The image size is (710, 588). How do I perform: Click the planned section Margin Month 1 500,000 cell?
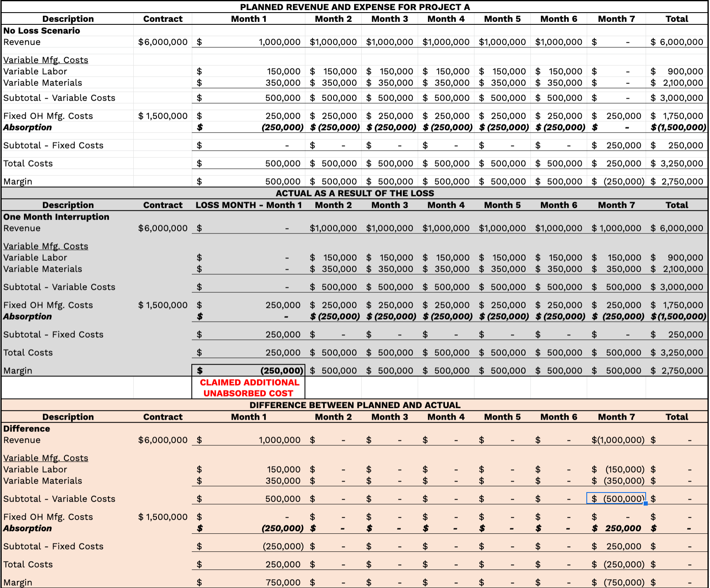click(x=249, y=182)
